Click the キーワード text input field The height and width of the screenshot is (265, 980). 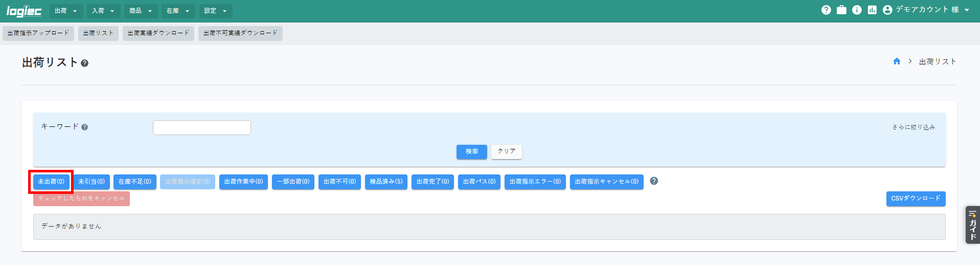(x=201, y=128)
